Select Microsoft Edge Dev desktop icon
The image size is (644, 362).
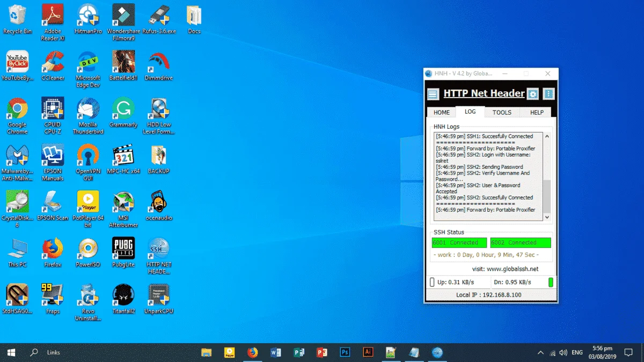[88, 69]
